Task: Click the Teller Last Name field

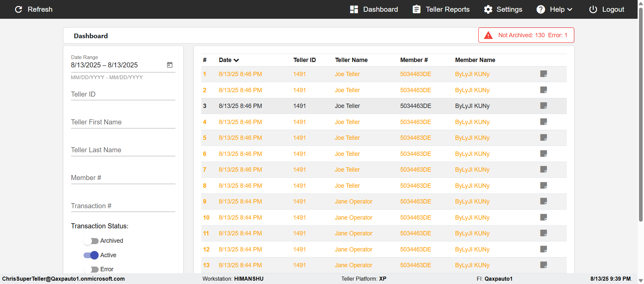Action: (123, 150)
